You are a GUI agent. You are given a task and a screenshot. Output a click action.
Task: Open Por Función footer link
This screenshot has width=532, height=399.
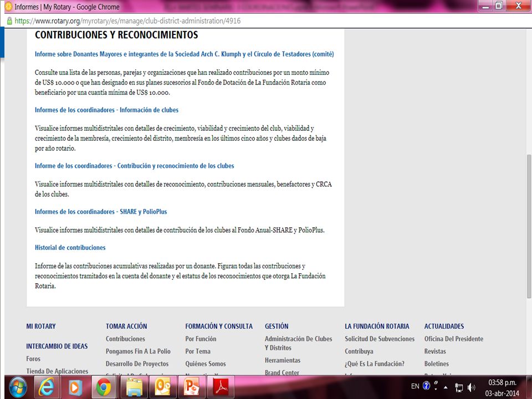(201, 339)
